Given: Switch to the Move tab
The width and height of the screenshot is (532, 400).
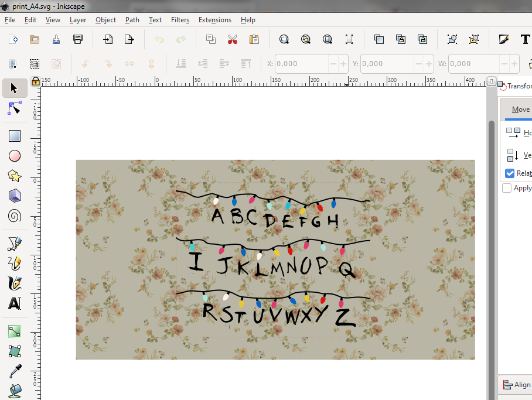Looking at the screenshot, I should [520, 110].
